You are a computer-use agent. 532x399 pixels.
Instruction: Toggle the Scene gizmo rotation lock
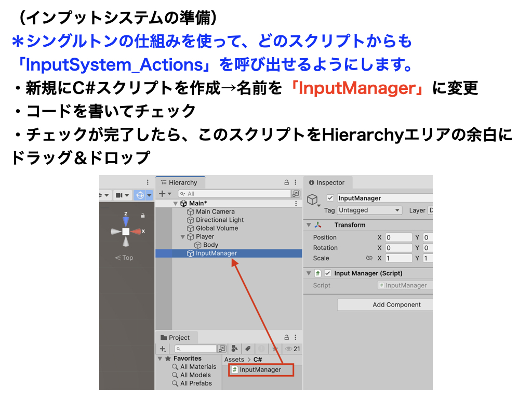point(143,215)
